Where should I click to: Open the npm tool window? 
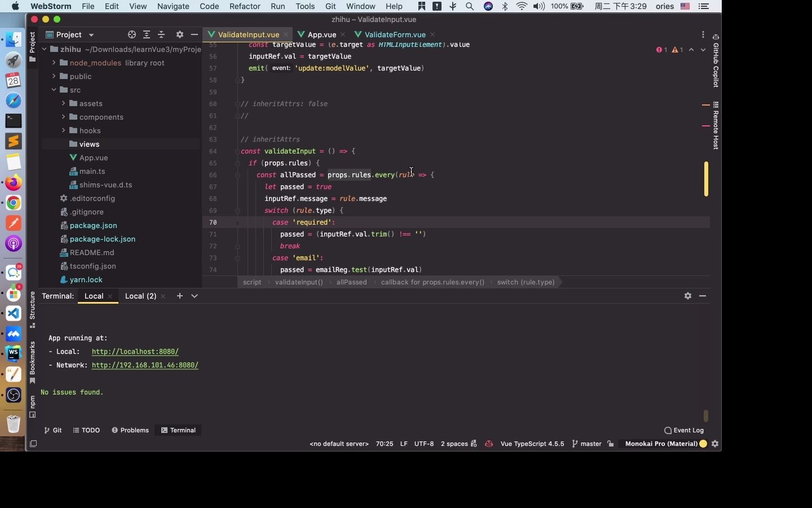pyautogui.click(x=32, y=406)
